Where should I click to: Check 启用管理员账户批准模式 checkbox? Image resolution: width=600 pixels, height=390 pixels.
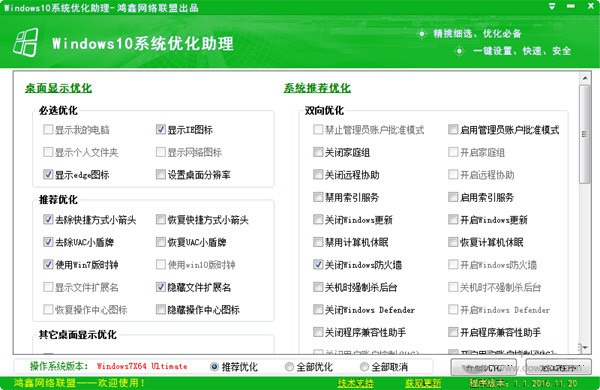pos(453,129)
